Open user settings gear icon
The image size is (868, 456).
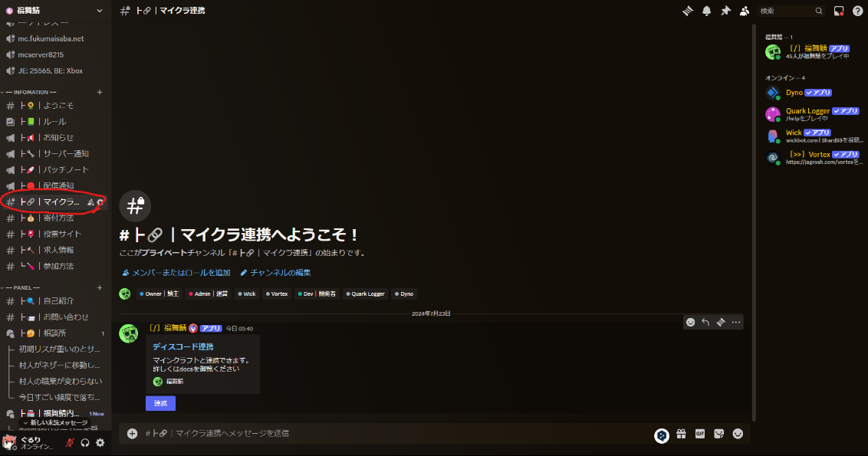coord(100,442)
